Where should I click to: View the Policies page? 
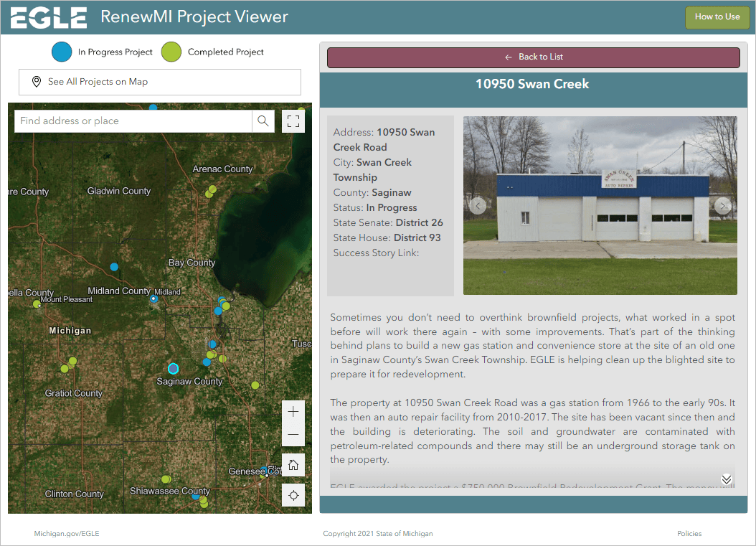click(x=689, y=533)
